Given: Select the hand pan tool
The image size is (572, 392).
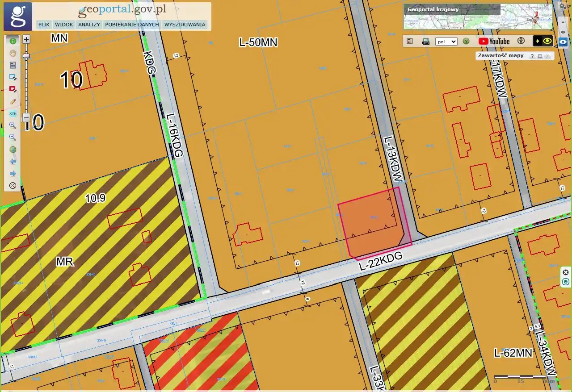Looking at the screenshot, I should (x=13, y=53).
